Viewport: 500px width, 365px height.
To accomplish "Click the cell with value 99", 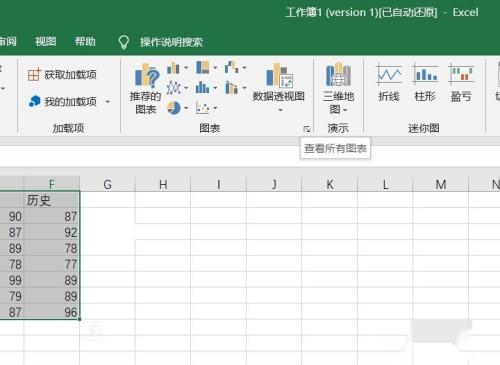I will (x=12, y=280).
